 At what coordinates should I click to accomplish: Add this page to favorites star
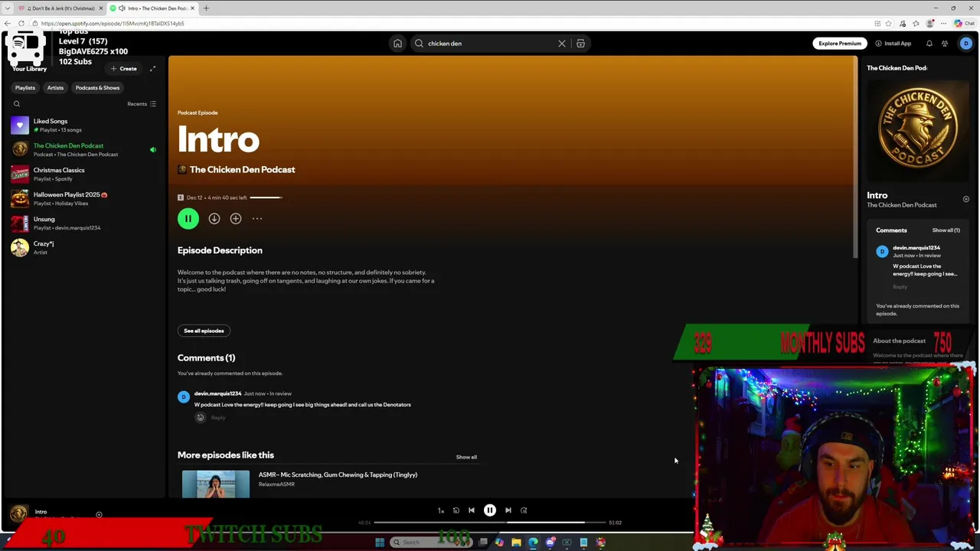click(x=889, y=24)
